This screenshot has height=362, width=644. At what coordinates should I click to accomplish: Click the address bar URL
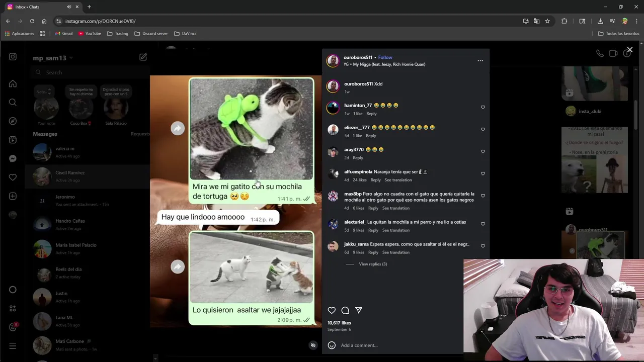(101, 21)
